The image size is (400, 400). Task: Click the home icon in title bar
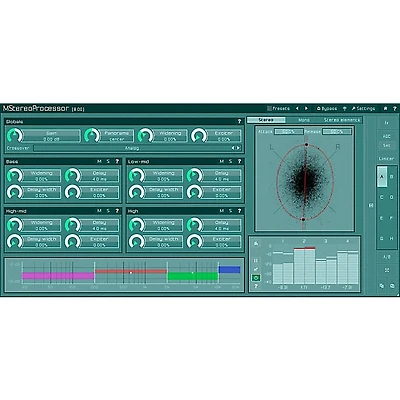coord(386,108)
